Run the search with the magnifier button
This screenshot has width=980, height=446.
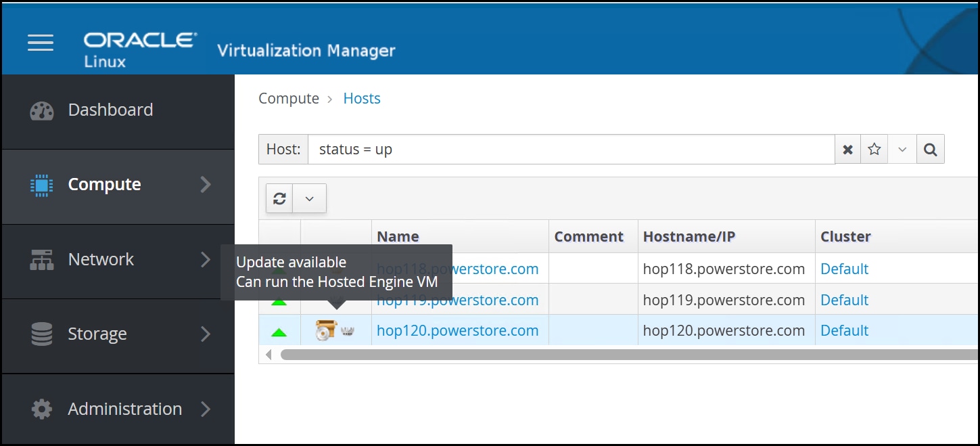[x=931, y=150]
